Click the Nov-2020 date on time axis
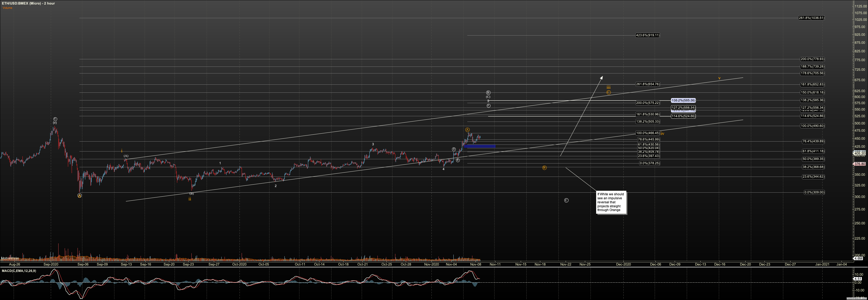 [x=432, y=264]
